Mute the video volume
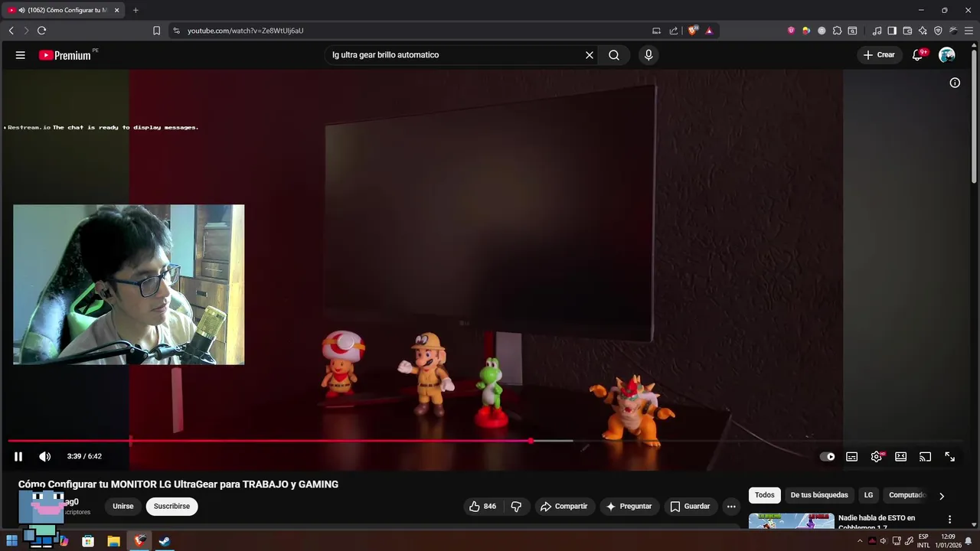Screen dimensions: 980x551 click(45, 457)
